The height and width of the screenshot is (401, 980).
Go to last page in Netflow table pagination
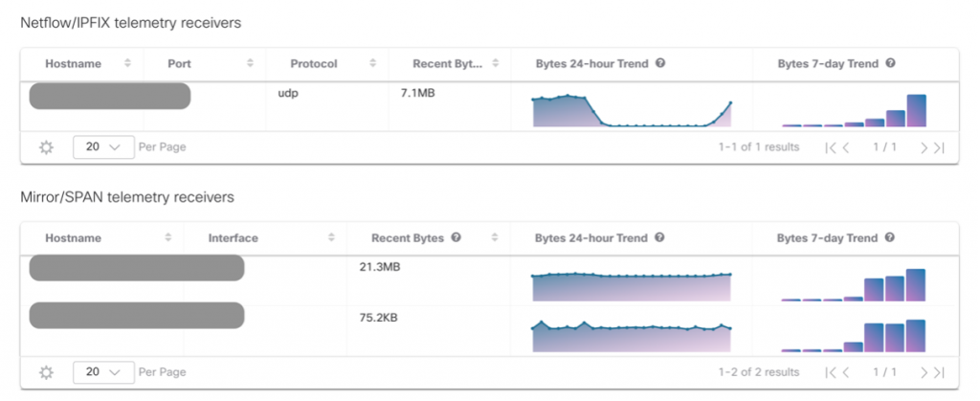click(x=939, y=147)
